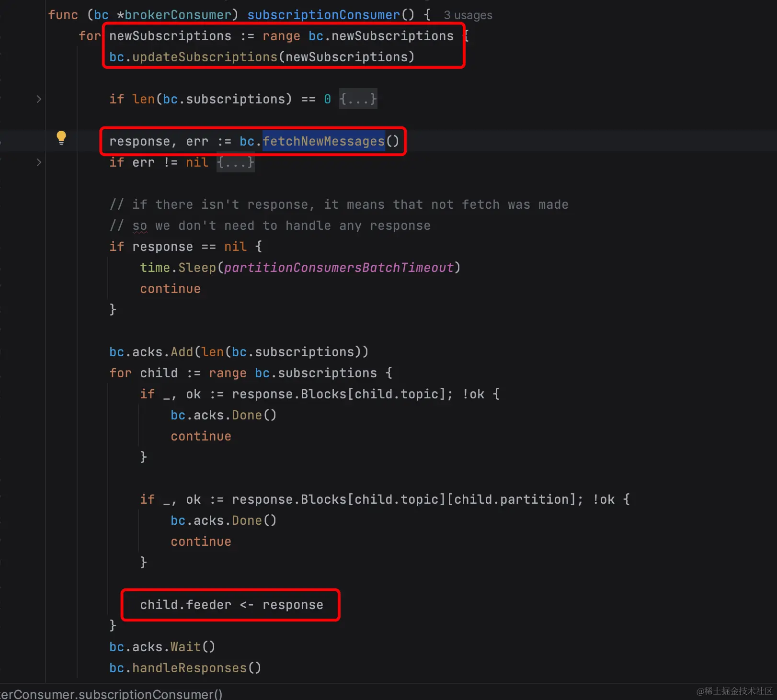Expand the folded 'if err != nil' gutter arrow
Screen dimensions: 777x700
[x=39, y=162]
